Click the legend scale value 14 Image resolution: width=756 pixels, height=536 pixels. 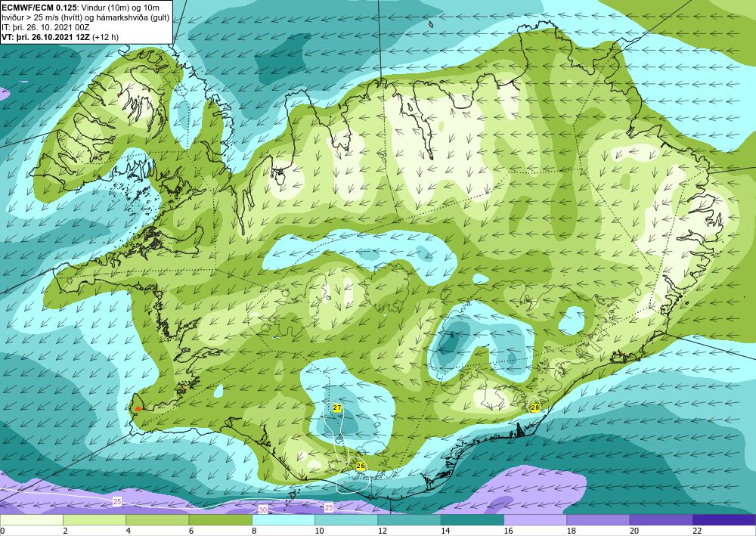pyautogui.click(x=445, y=531)
